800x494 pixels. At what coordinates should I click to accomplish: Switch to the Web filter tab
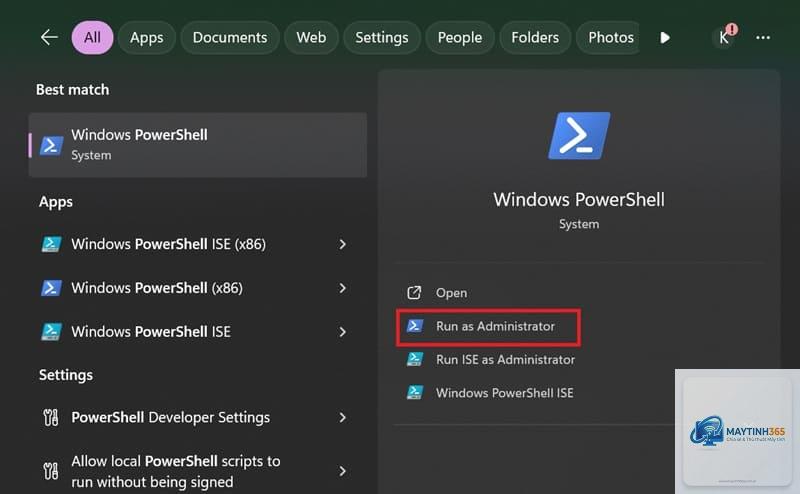(x=311, y=38)
